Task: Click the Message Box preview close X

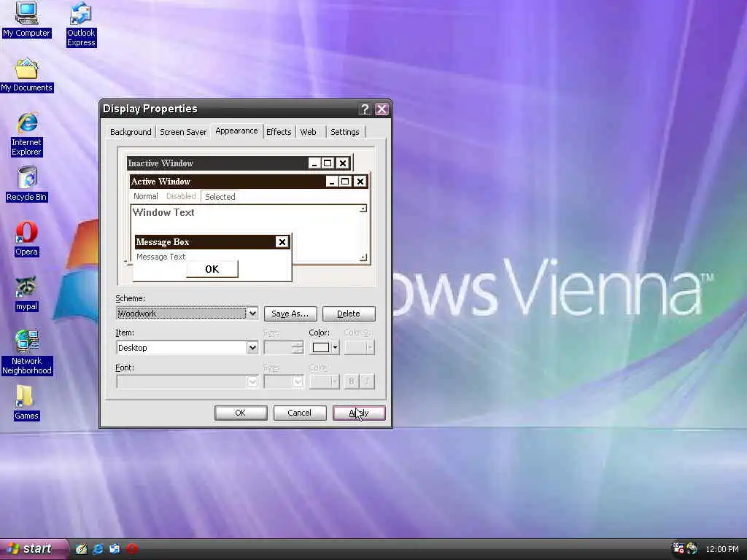Action: pyautogui.click(x=282, y=242)
